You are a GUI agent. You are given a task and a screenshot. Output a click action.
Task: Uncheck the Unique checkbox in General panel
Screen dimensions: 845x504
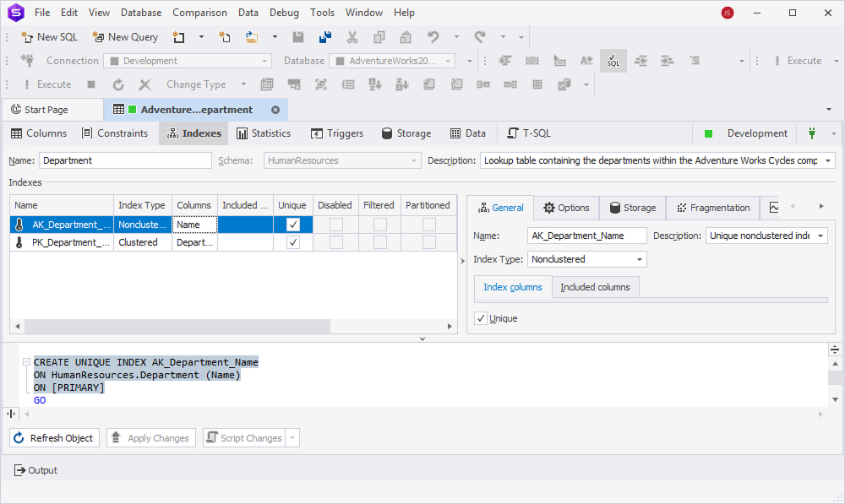point(481,318)
